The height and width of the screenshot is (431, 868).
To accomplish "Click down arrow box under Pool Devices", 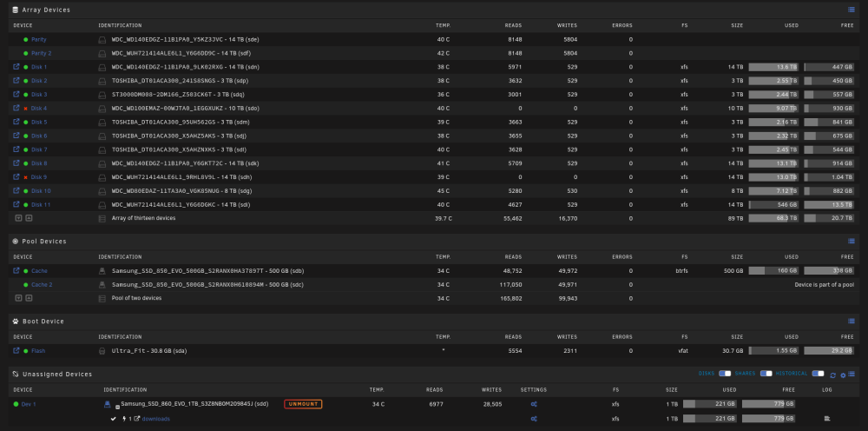I will pos(18,298).
